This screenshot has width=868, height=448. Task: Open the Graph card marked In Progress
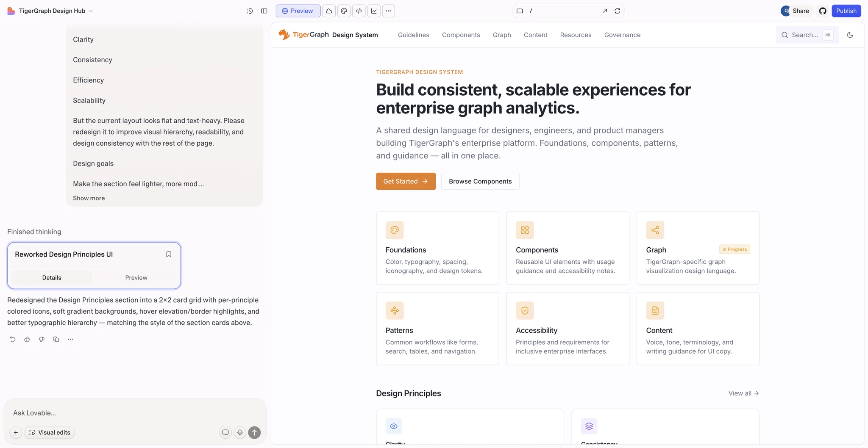coord(698,248)
